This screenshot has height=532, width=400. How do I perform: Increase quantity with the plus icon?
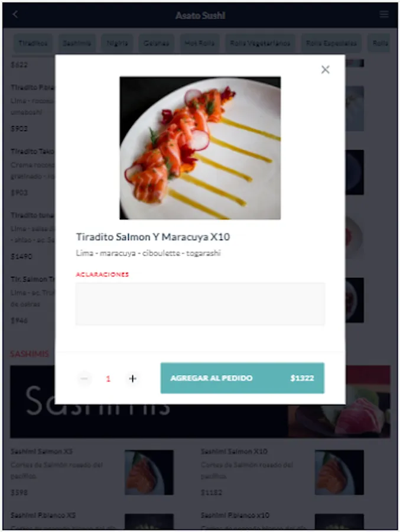coord(133,379)
